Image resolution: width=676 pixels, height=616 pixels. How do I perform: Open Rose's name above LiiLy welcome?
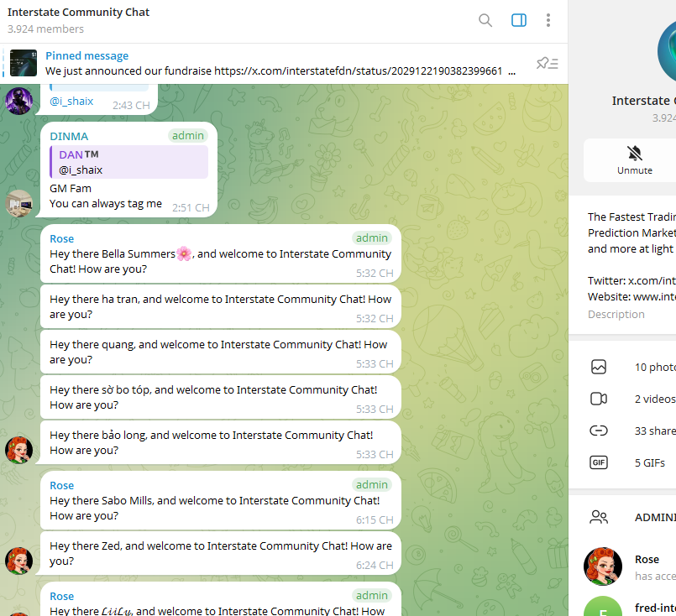tap(61, 596)
